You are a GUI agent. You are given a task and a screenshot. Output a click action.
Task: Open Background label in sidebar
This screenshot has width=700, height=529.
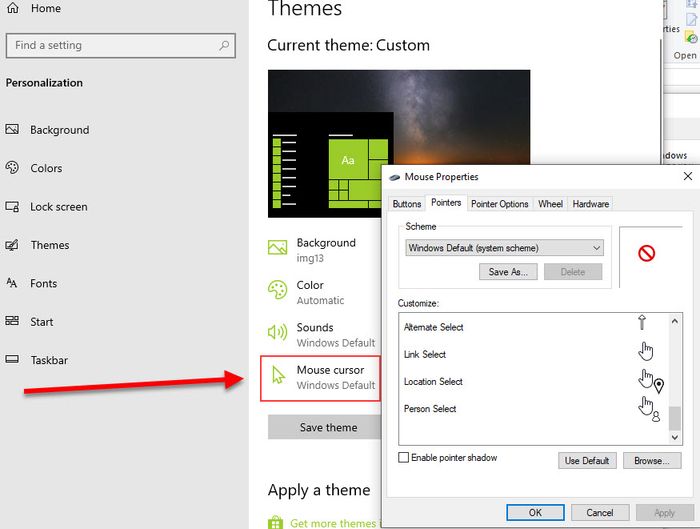click(59, 130)
